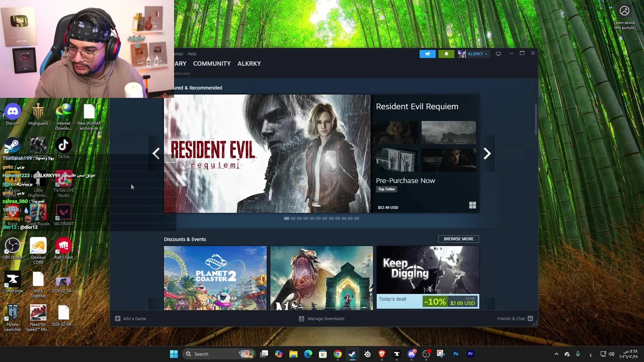Open Google Chrome from the taskbar
Image resolution: width=644 pixels, height=362 pixels.
[x=338, y=354]
